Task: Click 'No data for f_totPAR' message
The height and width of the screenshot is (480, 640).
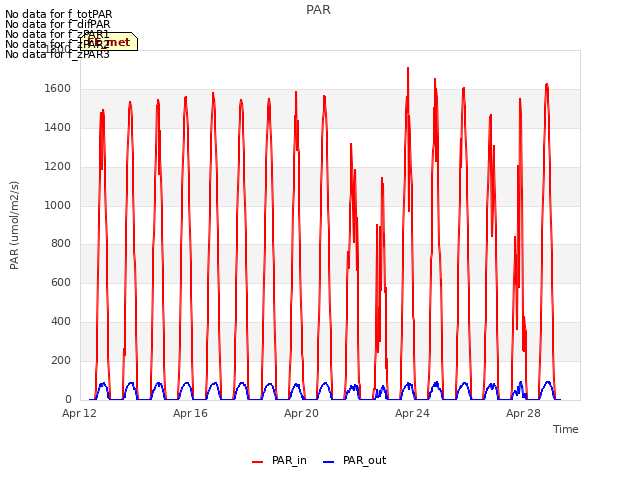Action: 58,15
